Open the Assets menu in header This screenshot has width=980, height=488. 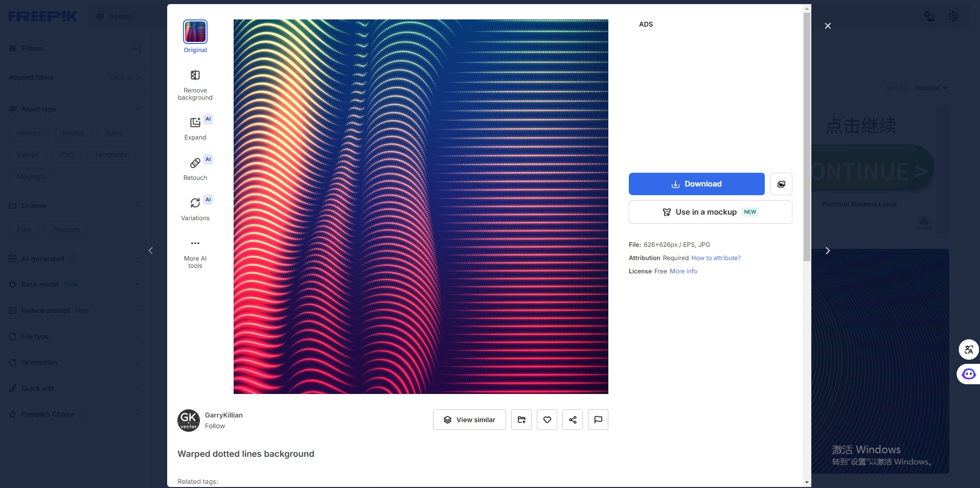tap(115, 16)
